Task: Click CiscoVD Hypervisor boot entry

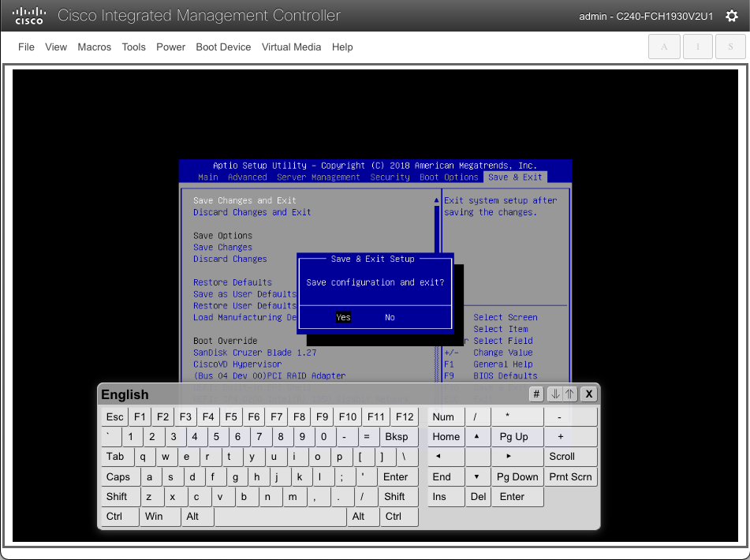Action: (x=237, y=364)
